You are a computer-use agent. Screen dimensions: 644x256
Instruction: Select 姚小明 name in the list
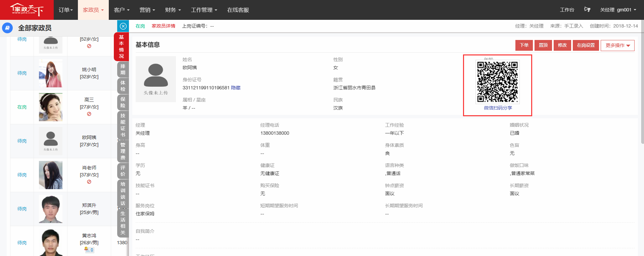click(89, 70)
